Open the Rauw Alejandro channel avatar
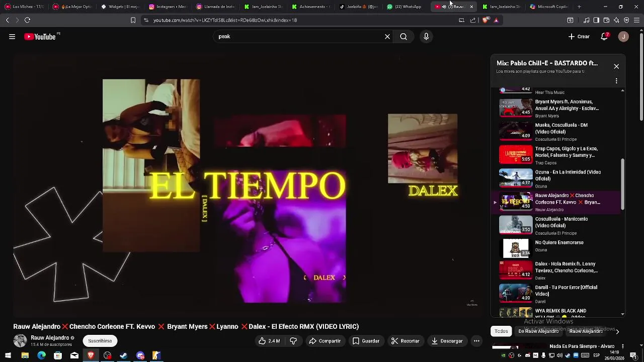 click(x=20, y=341)
